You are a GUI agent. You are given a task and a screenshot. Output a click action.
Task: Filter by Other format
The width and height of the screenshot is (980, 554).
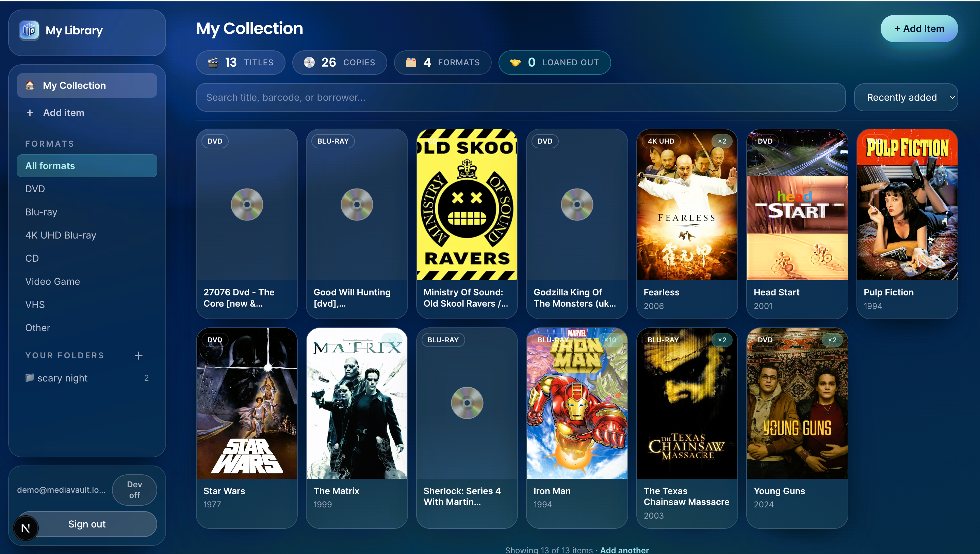point(87,328)
